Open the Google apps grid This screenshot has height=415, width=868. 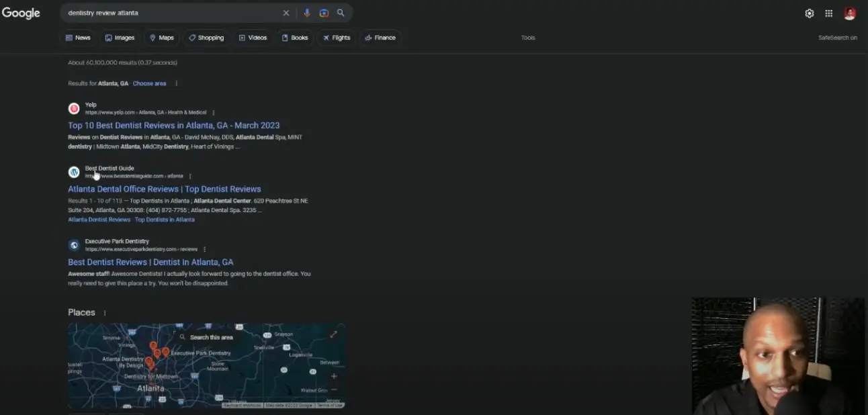tap(829, 13)
